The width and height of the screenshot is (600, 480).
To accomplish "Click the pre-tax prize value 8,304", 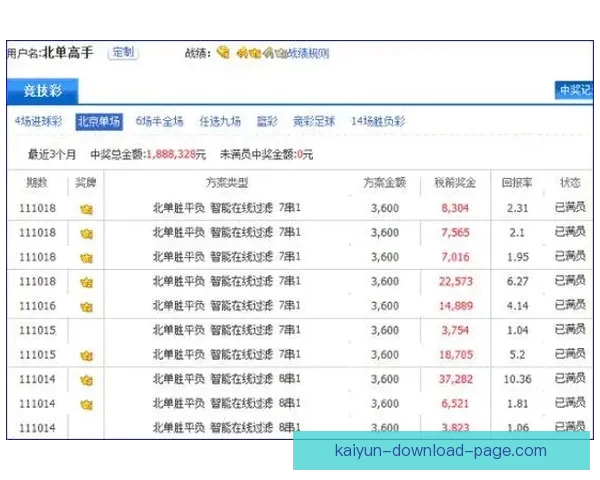I will pos(455,208).
